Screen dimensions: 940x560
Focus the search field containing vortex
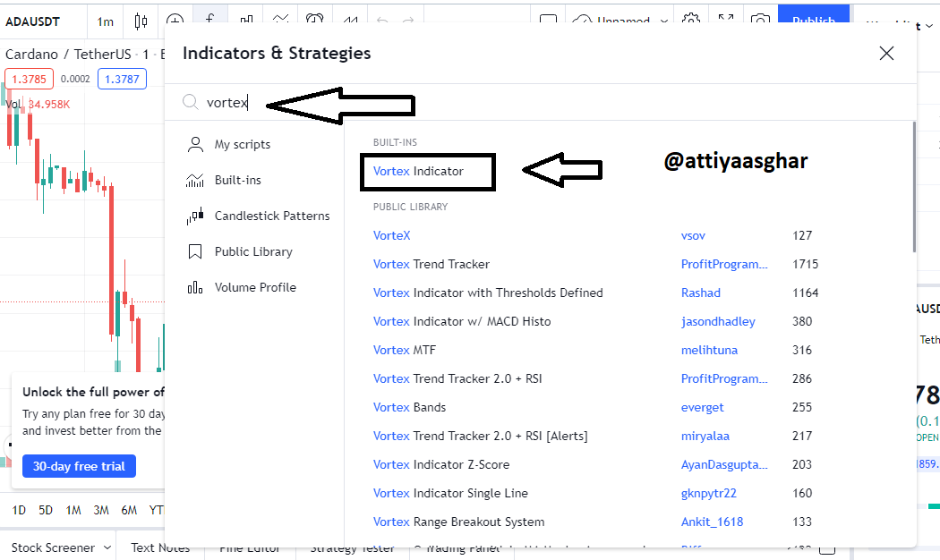coord(540,102)
